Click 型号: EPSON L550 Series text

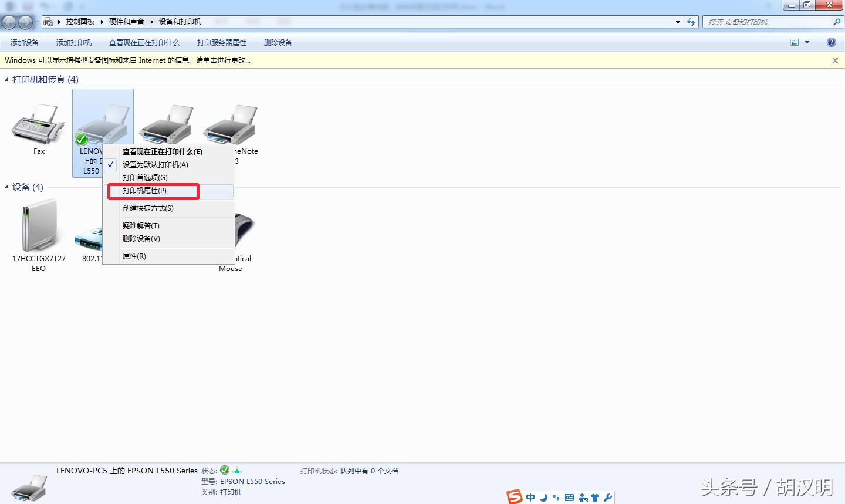click(243, 481)
